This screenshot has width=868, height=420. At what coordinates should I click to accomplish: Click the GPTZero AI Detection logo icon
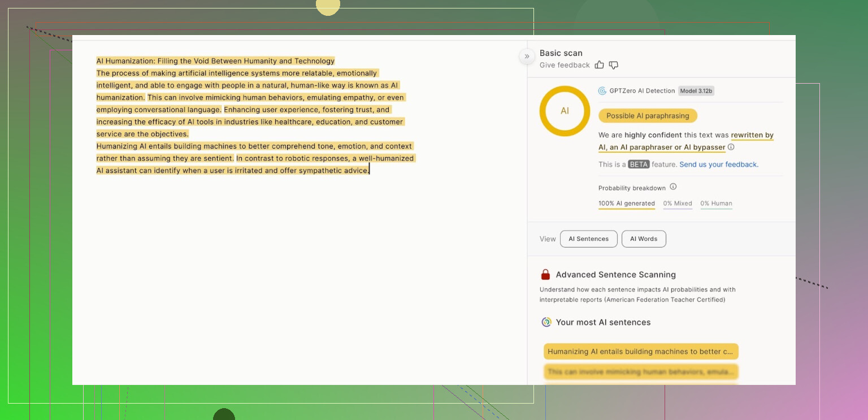click(603, 91)
